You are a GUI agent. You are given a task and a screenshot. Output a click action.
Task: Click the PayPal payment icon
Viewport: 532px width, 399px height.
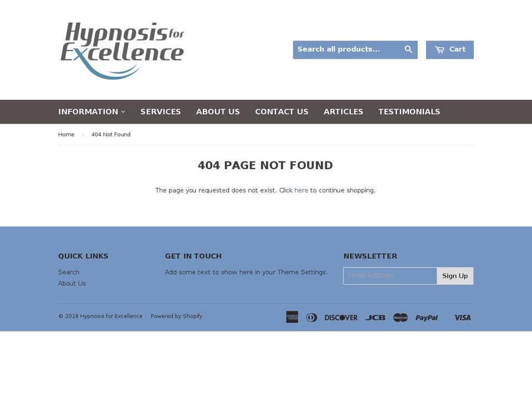coord(427,318)
